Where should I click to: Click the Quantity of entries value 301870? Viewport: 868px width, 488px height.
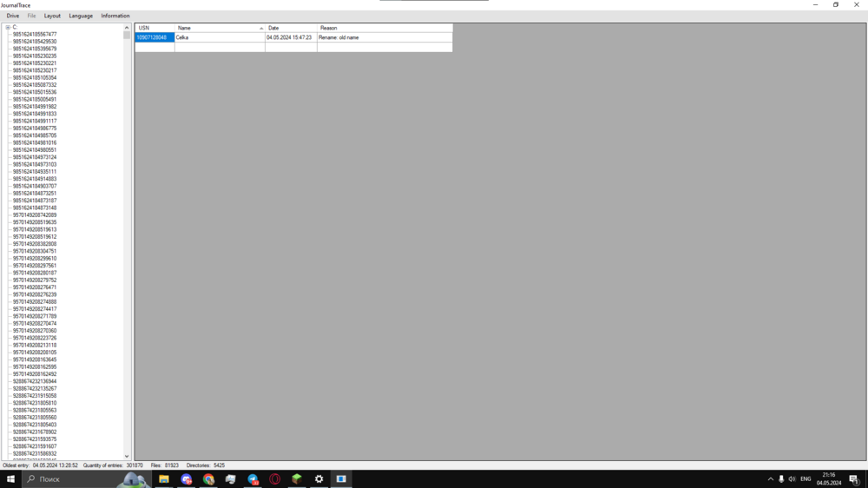[135, 465]
